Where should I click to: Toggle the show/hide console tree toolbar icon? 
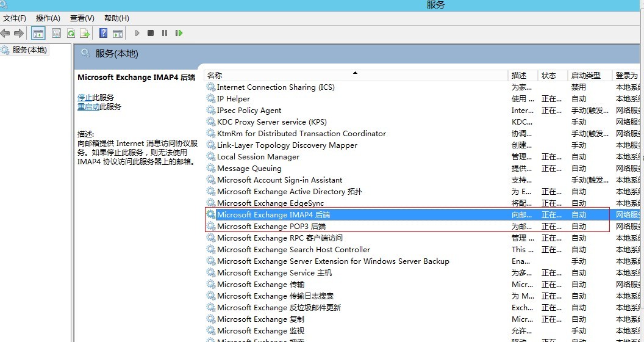click(38, 34)
